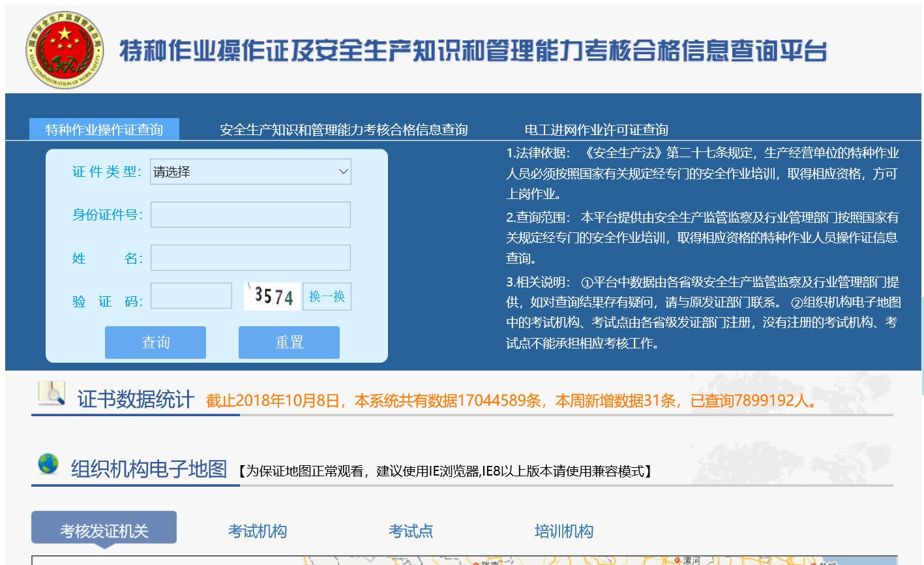Click the captcha image showing 3574
Screen dimensions: 924x565
[271, 296]
